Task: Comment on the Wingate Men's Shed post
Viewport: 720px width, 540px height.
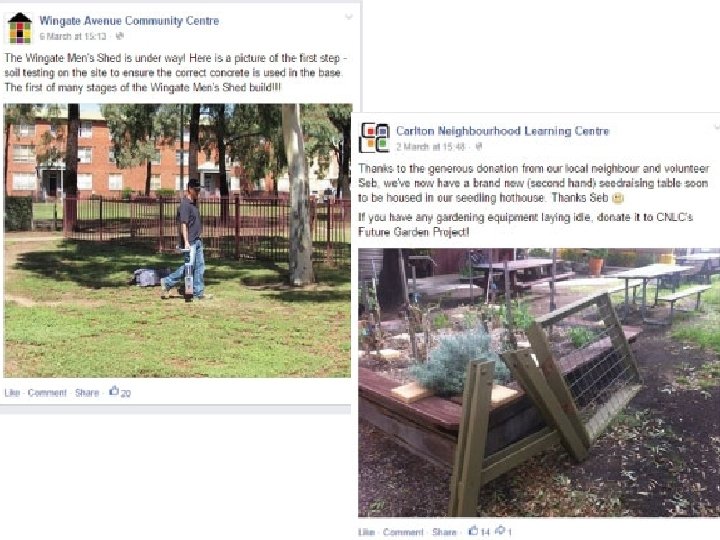Action: point(47,393)
